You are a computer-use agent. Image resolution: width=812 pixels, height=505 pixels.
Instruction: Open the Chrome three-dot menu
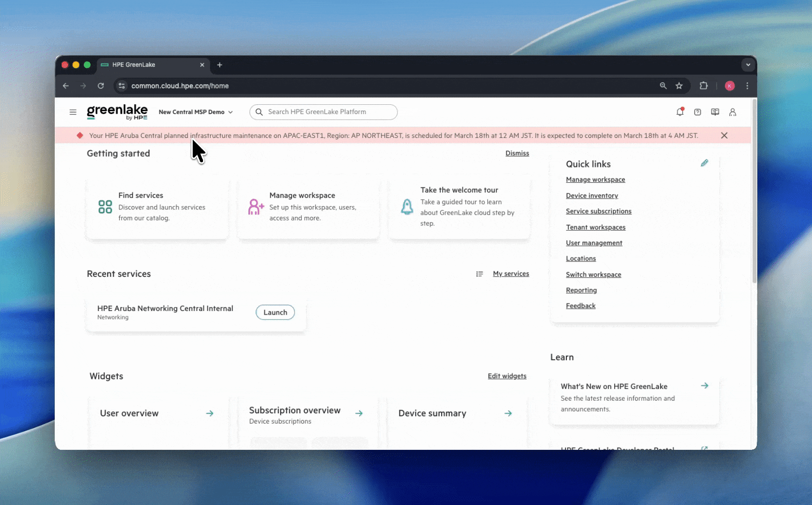[x=747, y=86]
